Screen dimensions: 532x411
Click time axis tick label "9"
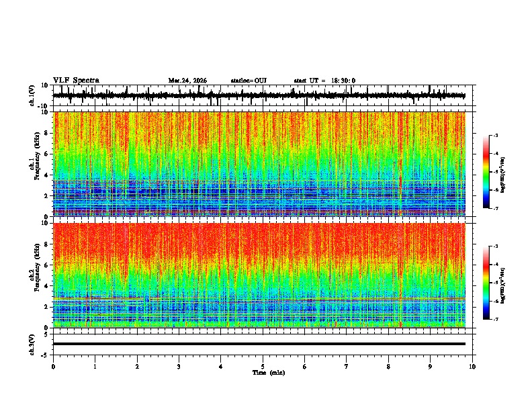click(430, 367)
